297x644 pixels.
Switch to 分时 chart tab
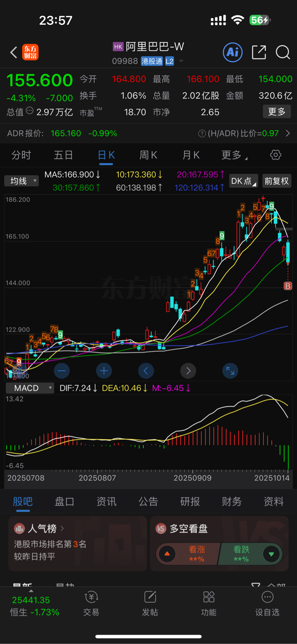[21, 155]
